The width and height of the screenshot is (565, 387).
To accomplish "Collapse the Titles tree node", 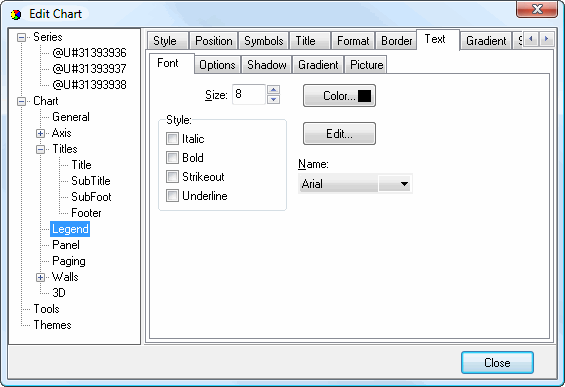I will point(40,149).
